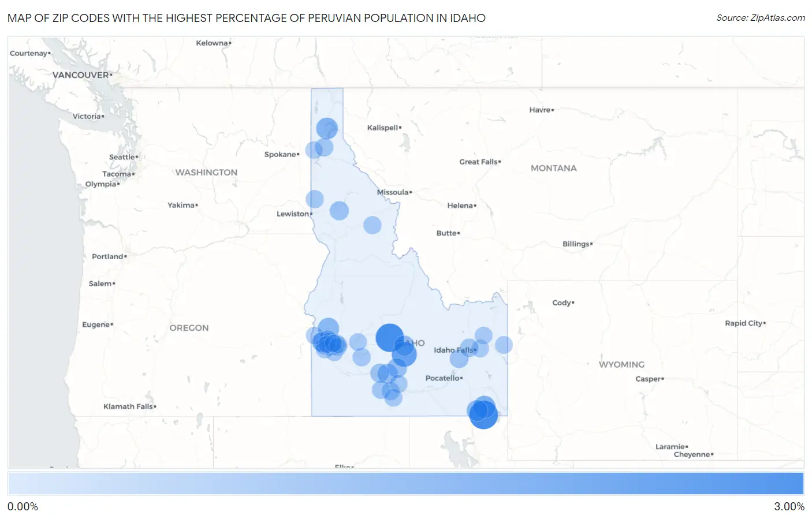Click the Courtenay city label
The width and height of the screenshot is (812, 519).
click(x=29, y=53)
